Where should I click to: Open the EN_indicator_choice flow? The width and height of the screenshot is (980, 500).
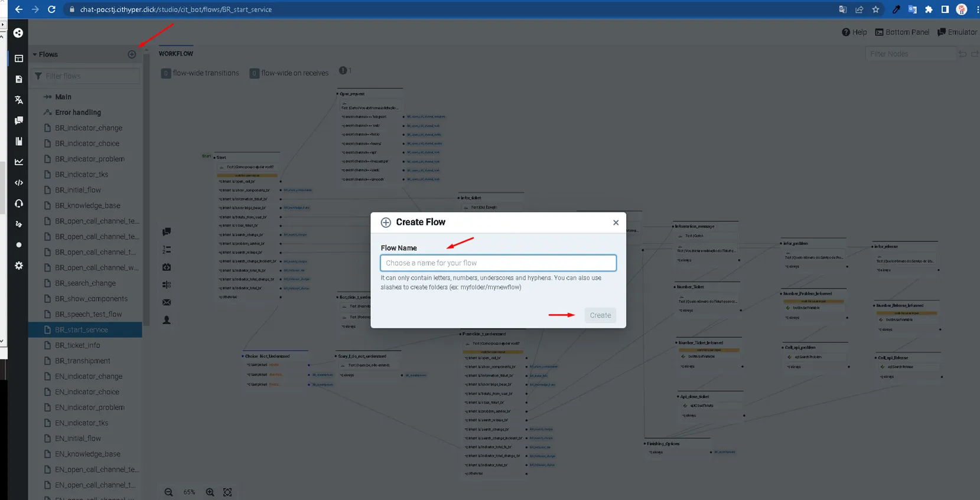point(87,392)
